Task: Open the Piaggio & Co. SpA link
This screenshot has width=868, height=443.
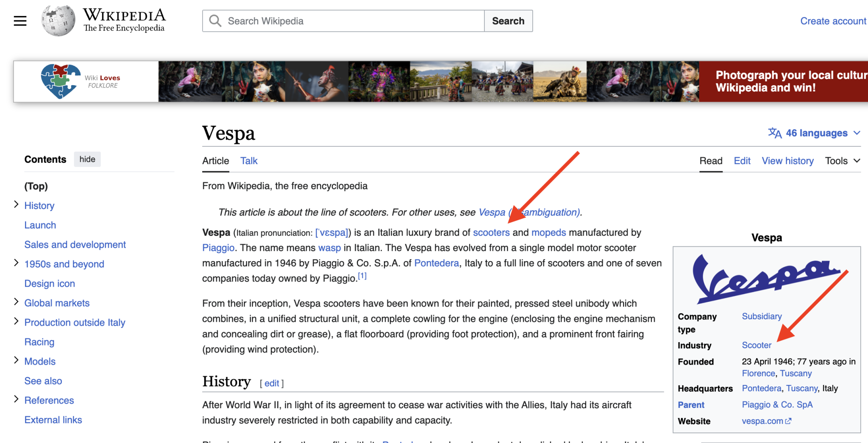Action: click(x=777, y=405)
